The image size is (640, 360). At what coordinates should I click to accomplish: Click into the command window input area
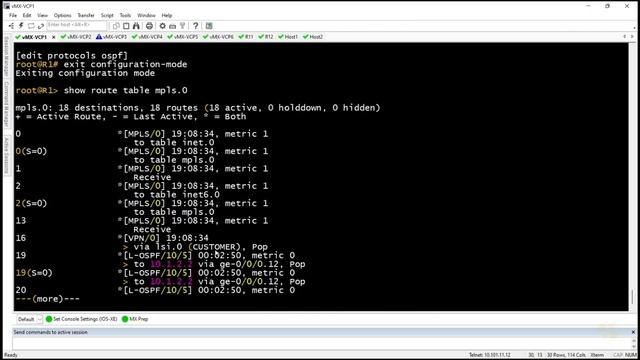point(322,343)
